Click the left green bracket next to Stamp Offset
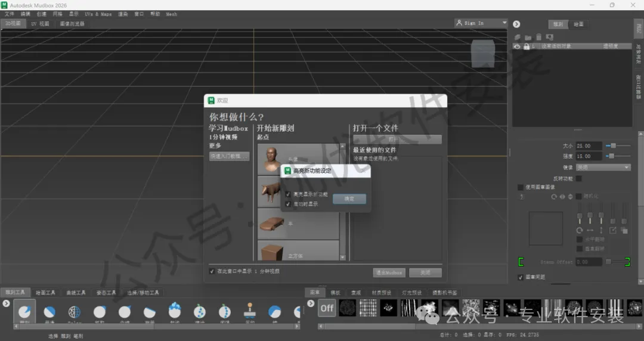The width and height of the screenshot is (644, 341). point(521,262)
